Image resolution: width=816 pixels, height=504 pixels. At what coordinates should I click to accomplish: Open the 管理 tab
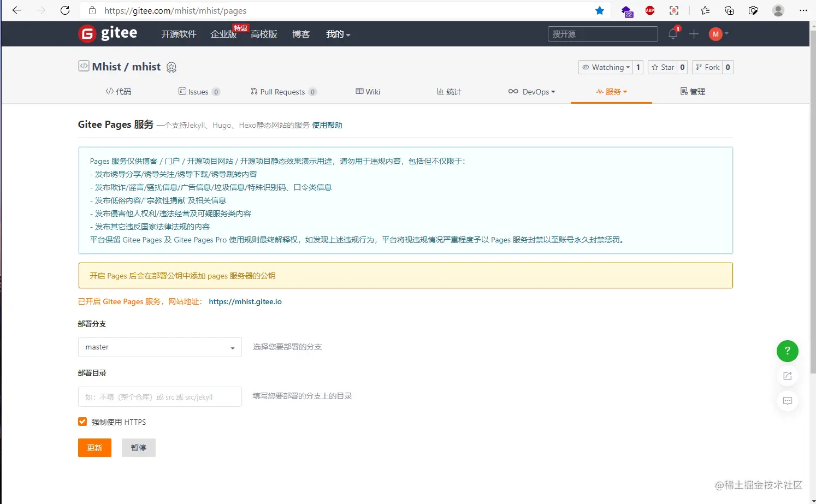pyautogui.click(x=693, y=91)
